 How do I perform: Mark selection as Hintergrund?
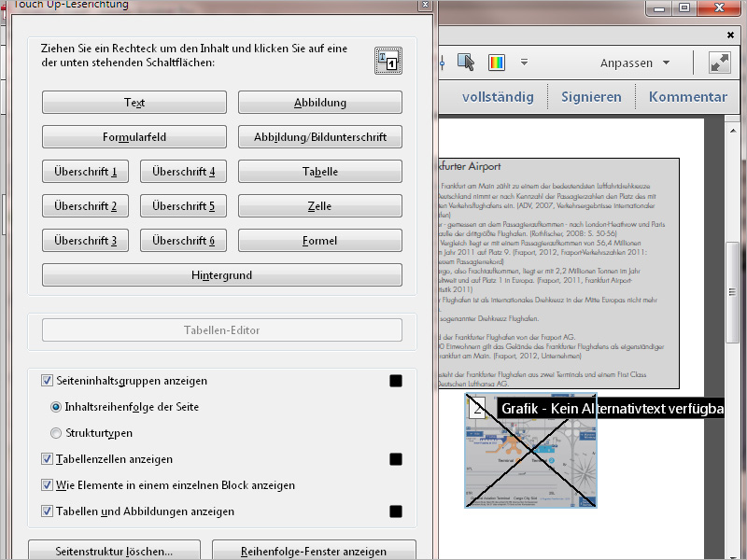point(222,274)
